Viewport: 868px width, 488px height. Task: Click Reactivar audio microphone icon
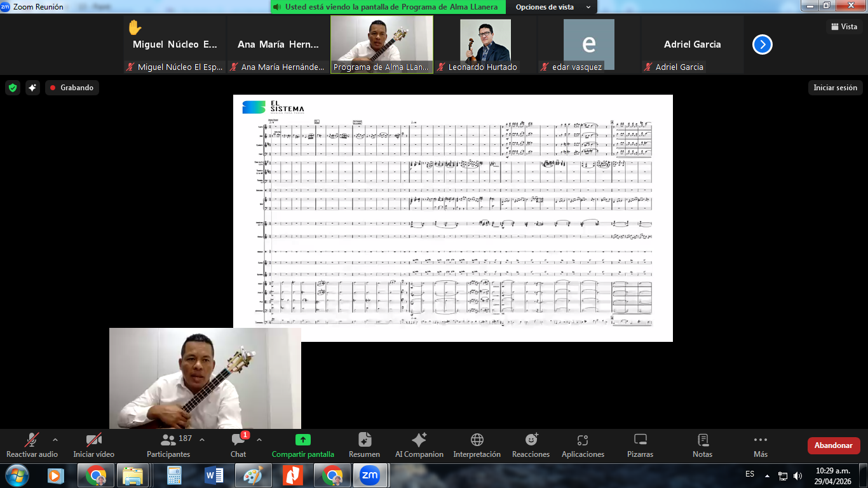point(31,440)
